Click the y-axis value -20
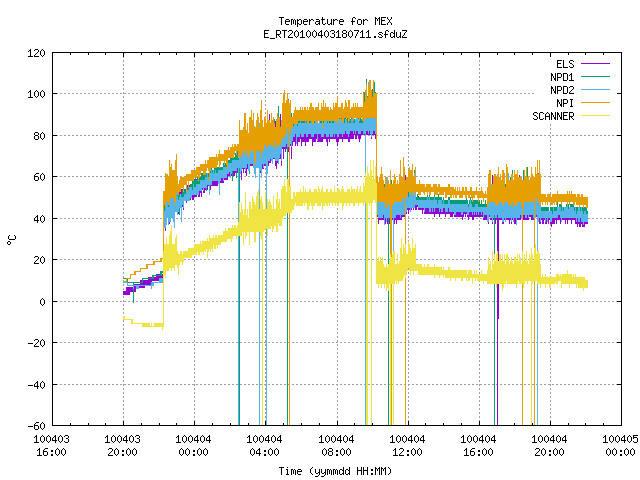This screenshot has height=480, width=640. 36,343
